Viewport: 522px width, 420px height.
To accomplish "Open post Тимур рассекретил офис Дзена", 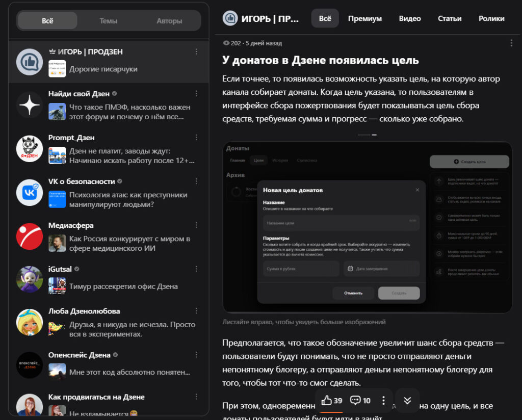I will tap(123, 286).
